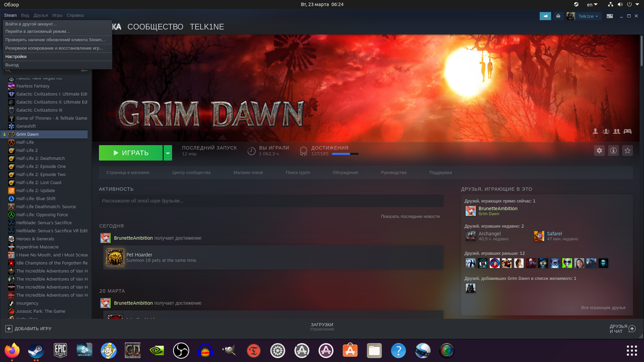Open friend Safarel in recently played

554,234
